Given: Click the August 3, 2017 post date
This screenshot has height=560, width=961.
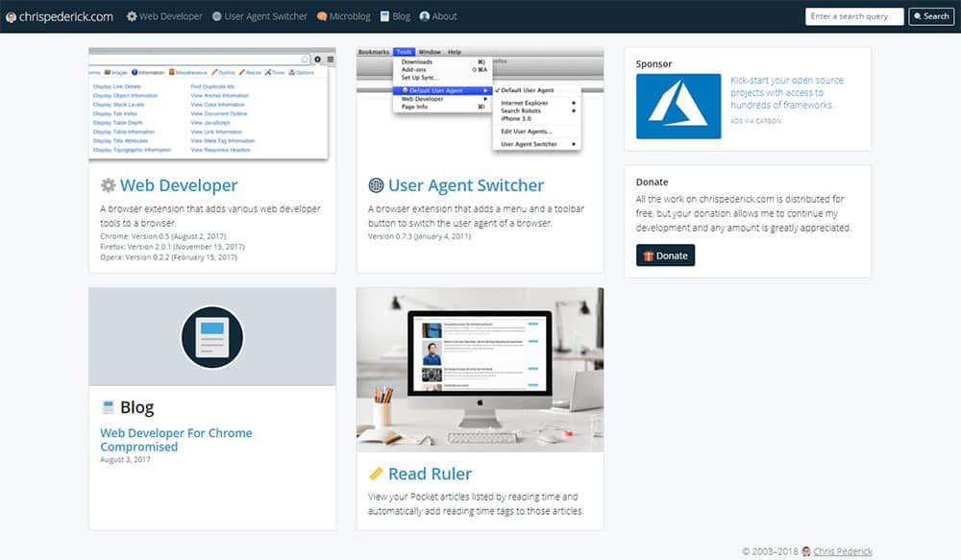Looking at the screenshot, I should point(125,459).
